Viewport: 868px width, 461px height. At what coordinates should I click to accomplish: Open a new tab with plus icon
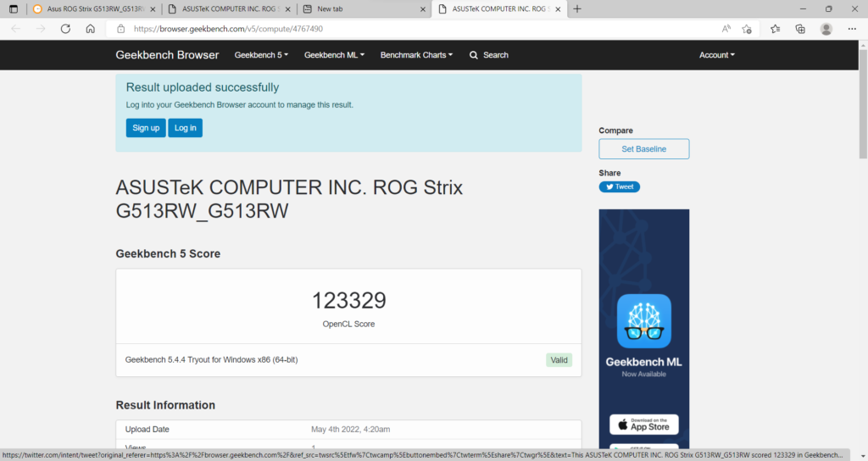coord(576,8)
